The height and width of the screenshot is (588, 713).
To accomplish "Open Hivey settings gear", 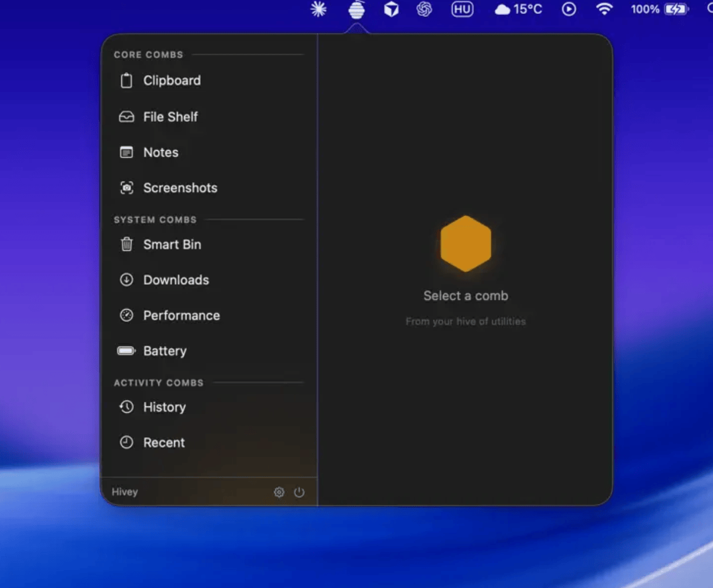I will (x=279, y=492).
